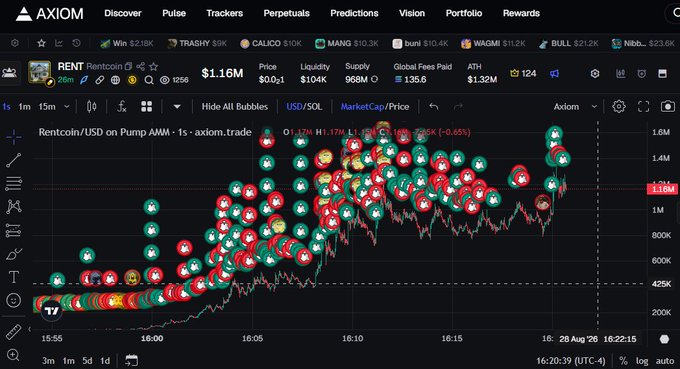Open the Trackers tab

(x=225, y=13)
